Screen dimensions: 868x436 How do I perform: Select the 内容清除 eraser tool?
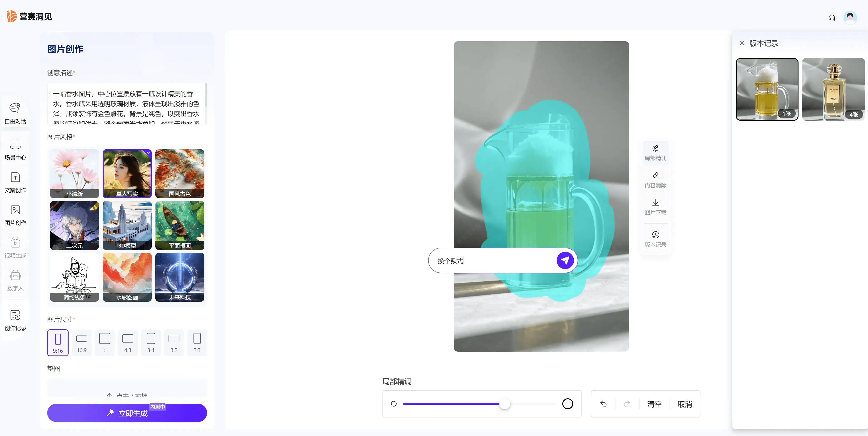(655, 180)
